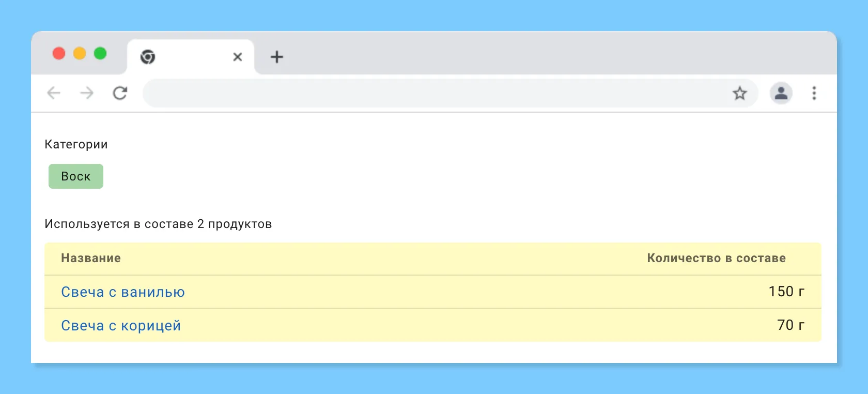Open the Свеча с ванилью product link
Viewport: 868px width, 394px height.
point(123,292)
